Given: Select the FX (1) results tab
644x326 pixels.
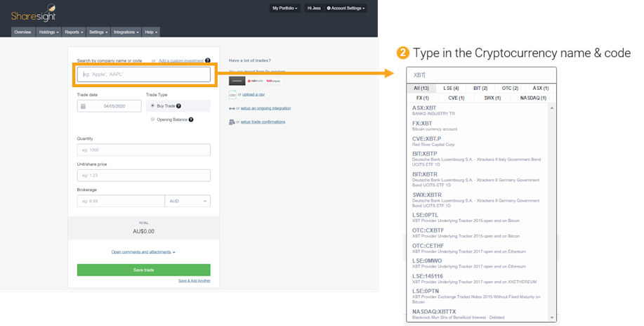Looking at the screenshot, I should pyautogui.click(x=422, y=98).
